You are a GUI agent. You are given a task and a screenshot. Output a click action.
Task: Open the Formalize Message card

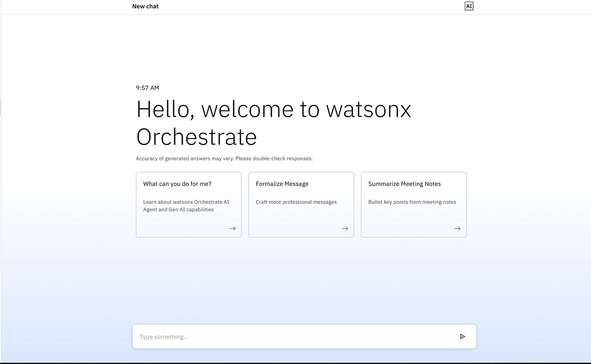(x=301, y=205)
